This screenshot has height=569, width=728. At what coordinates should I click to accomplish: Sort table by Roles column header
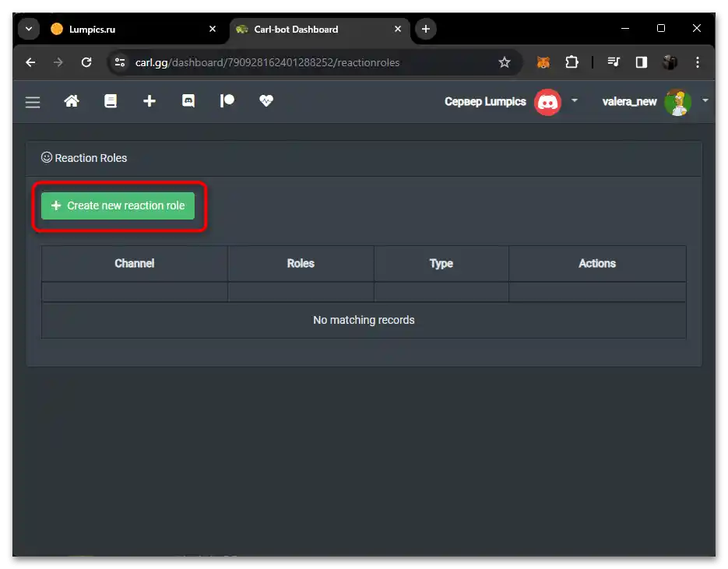(301, 263)
